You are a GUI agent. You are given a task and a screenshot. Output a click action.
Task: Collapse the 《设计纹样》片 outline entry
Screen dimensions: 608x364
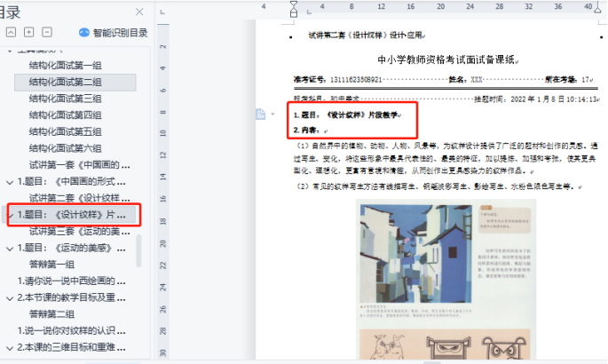10,215
